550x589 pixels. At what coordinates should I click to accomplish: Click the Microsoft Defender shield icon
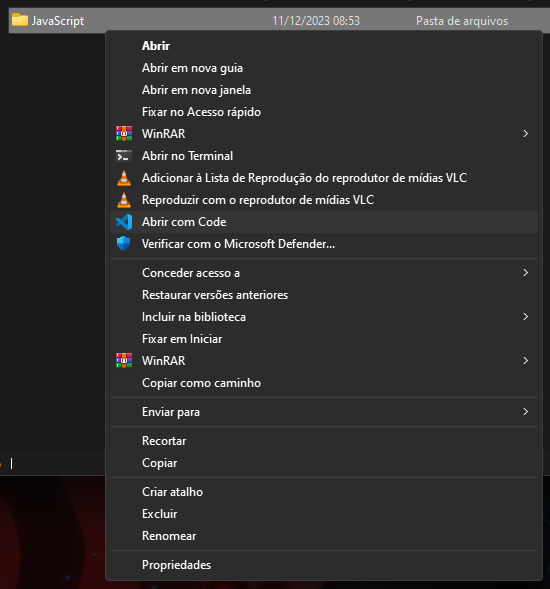coord(124,244)
